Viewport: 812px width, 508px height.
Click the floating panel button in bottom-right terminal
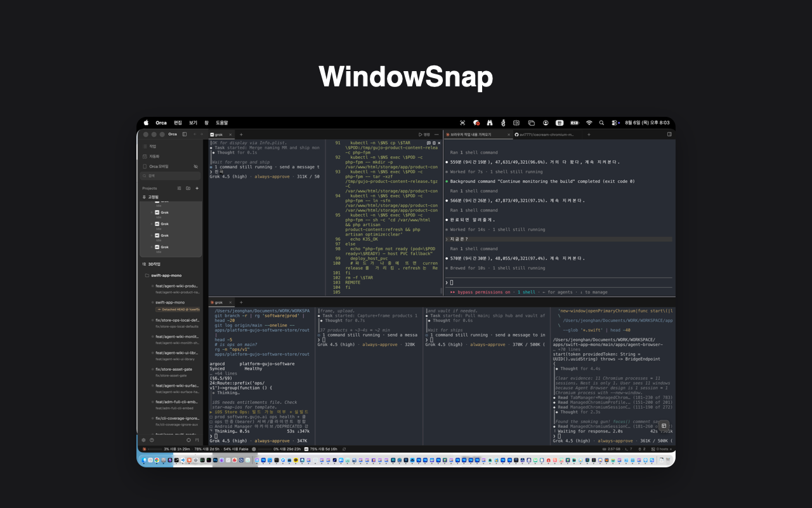[x=664, y=425]
